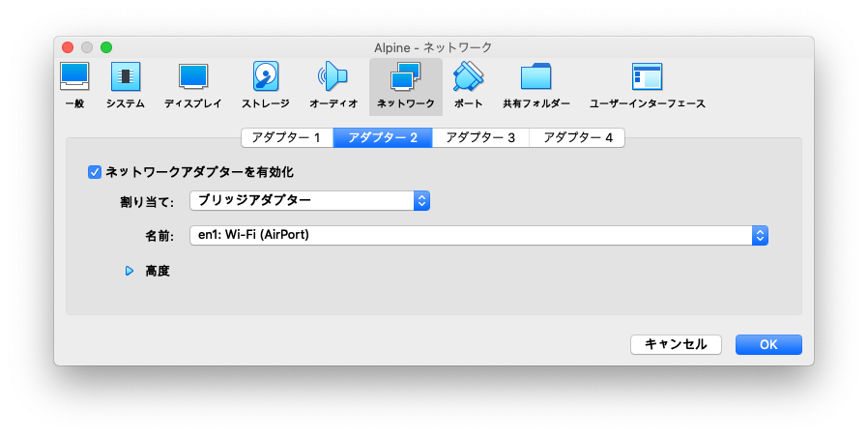Viewport: 868px width, 437px height.
Task: Switch to アダプター 1 tab
Action: coord(287,137)
